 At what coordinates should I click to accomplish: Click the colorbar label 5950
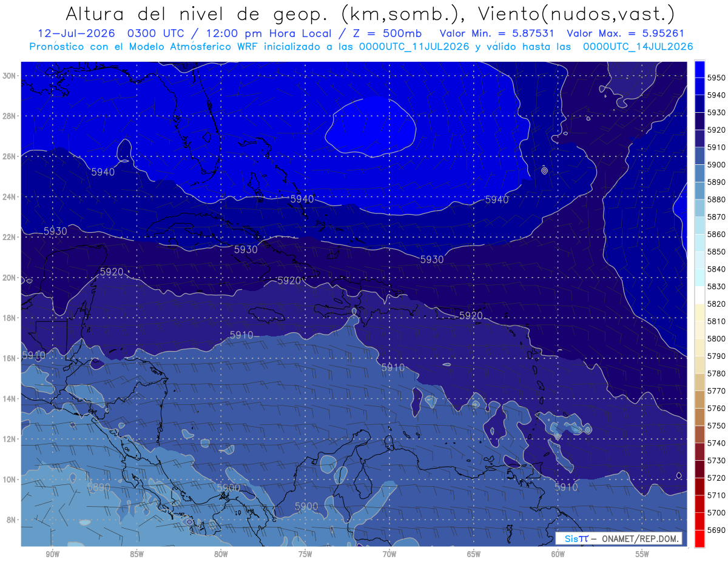[x=716, y=78]
